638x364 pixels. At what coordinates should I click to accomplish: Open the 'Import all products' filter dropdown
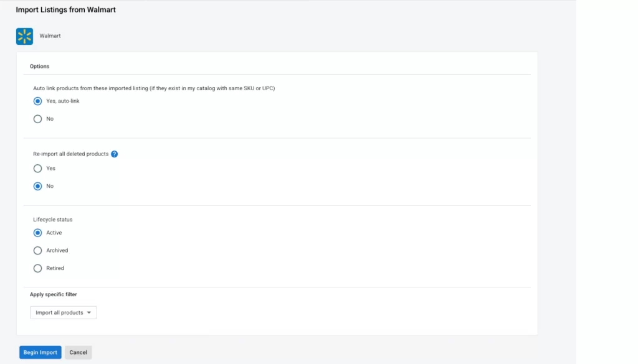pyautogui.click(x=64, y=312)
